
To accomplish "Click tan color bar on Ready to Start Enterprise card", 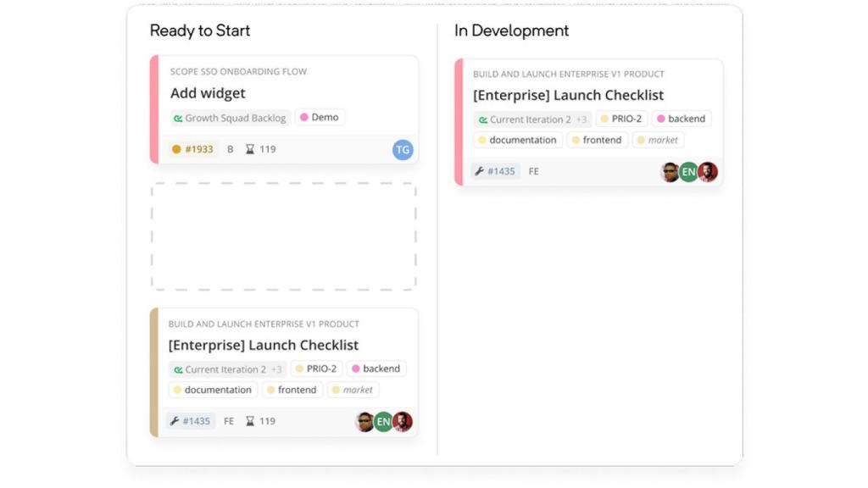I will (154, 373).
